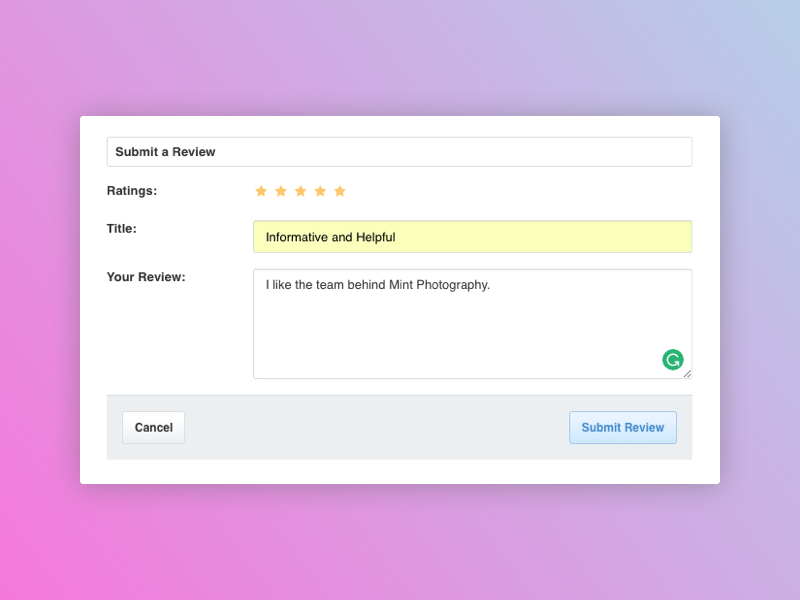
Task: Set rating to one star
Action: coord(261,191)
